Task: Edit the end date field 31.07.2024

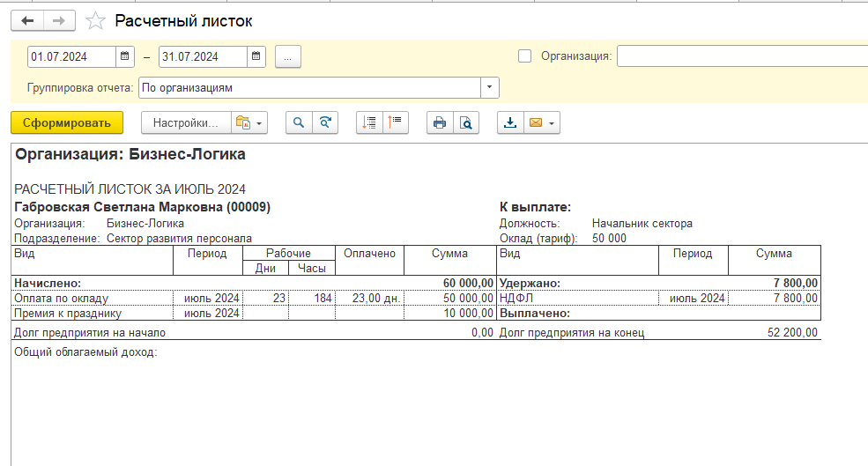Action: (203, 56)
